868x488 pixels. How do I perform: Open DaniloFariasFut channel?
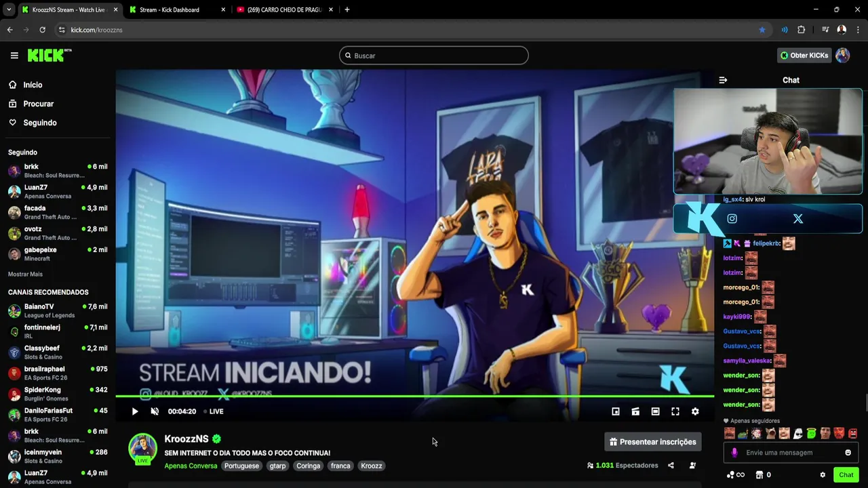click(58, 415)
